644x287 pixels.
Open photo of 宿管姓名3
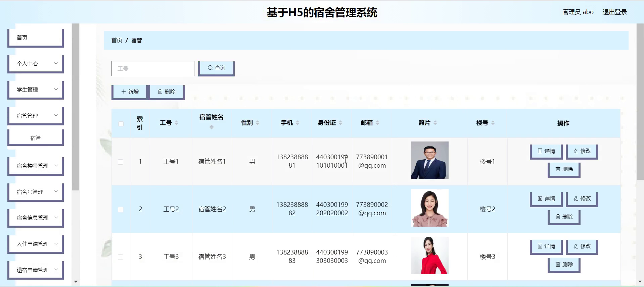pos(430,255)
